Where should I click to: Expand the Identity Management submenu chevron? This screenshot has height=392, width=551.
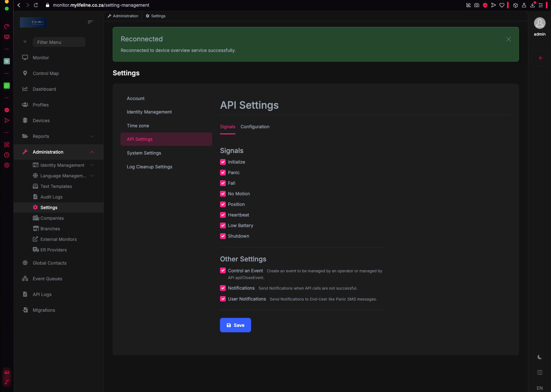click(92, 165)
